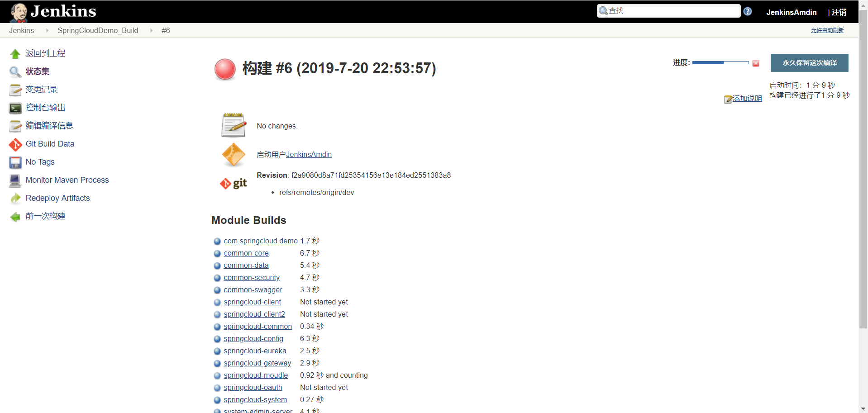
Task: Click the floppy disk icon for No Tags
Action: (x=15, y=162)
